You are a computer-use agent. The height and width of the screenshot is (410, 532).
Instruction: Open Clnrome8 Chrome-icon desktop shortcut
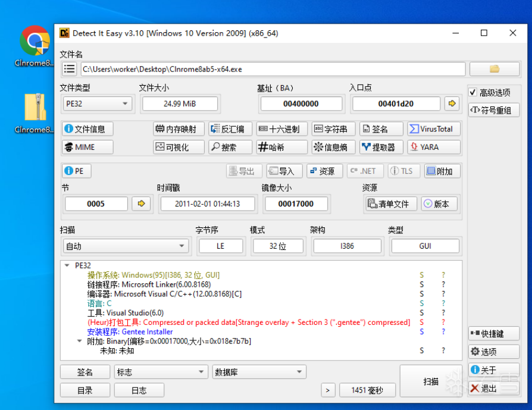[x=35, y=46]
